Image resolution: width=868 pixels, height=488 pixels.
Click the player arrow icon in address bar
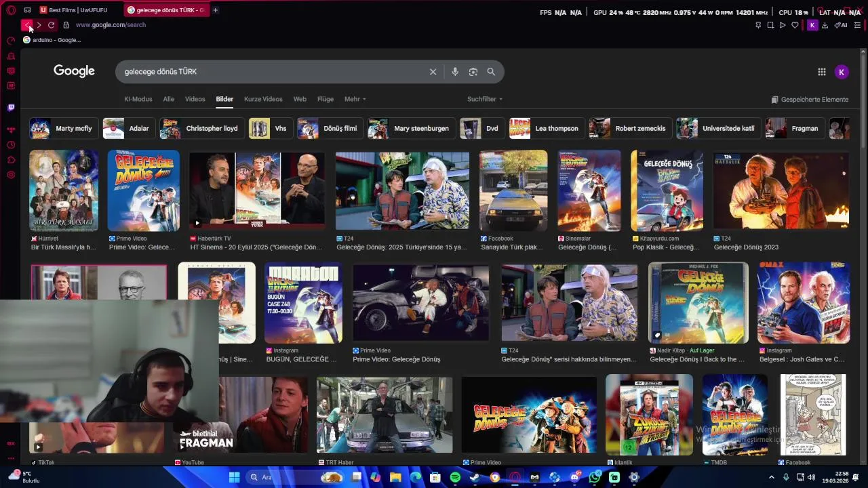(x=783, y=25)
